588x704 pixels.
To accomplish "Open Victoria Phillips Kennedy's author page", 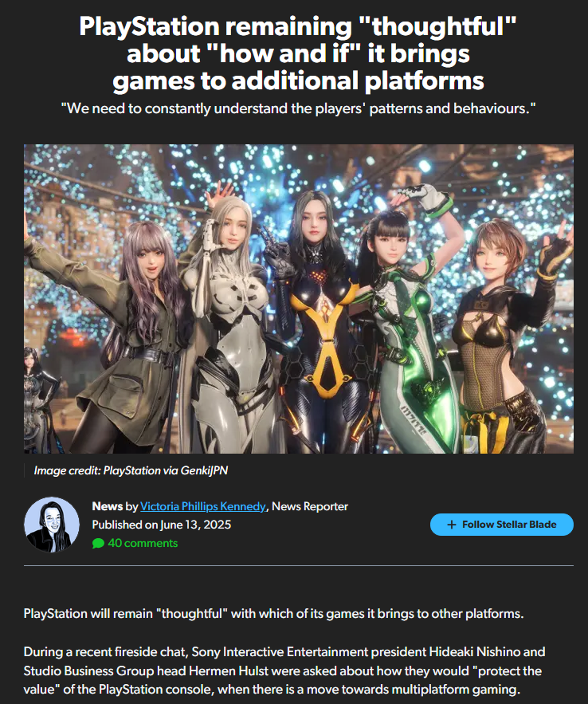I will click(x=202, y=506).
